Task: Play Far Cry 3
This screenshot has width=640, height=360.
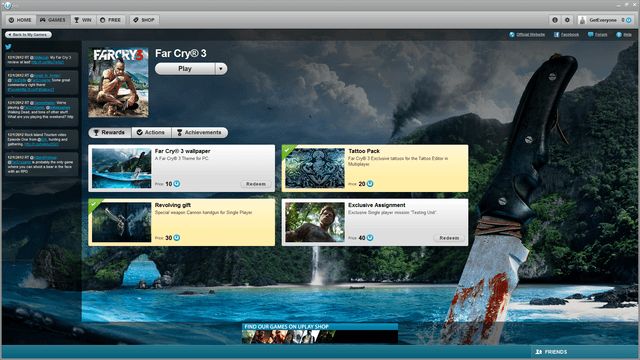Action: click(x=185, y=69)
